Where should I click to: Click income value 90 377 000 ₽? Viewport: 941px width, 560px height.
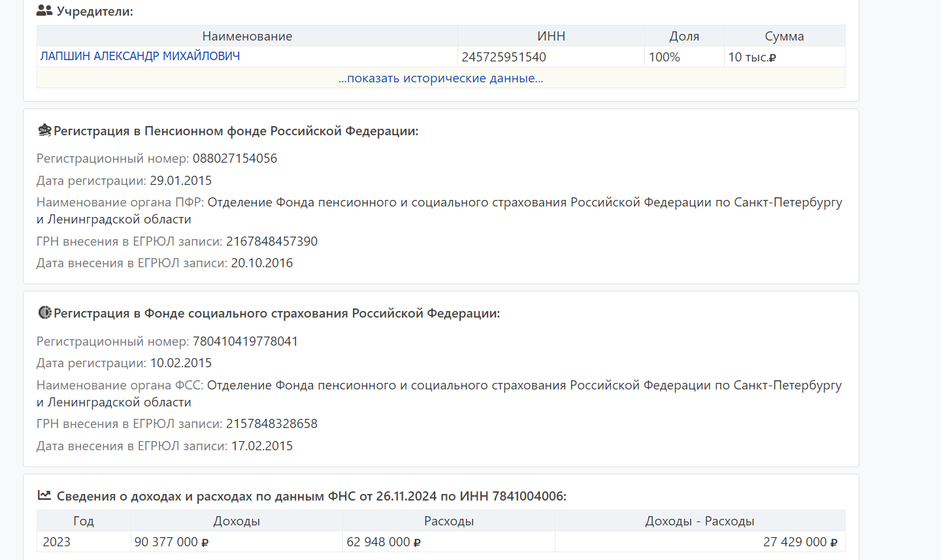pyautogui.click(x=171, y=542)
